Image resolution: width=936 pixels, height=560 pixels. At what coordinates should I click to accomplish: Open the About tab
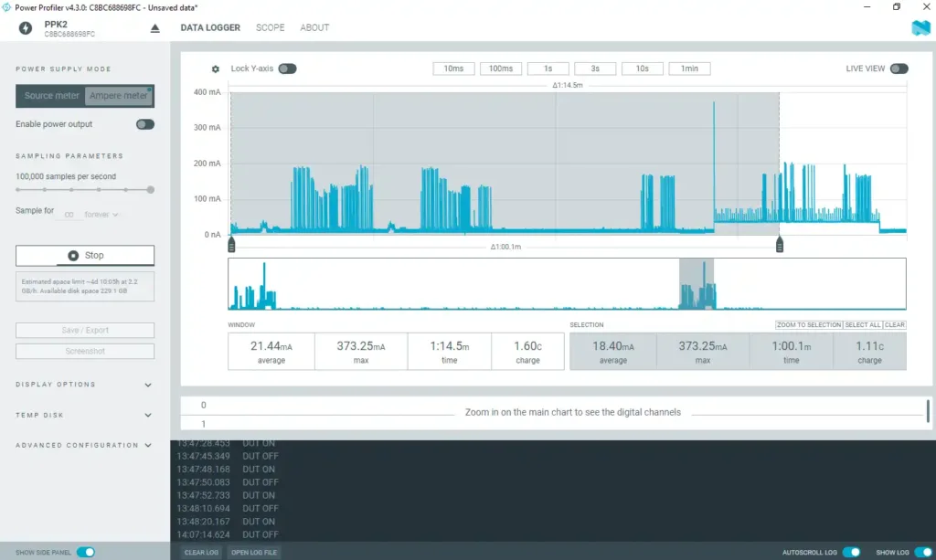tap(314, 27)
